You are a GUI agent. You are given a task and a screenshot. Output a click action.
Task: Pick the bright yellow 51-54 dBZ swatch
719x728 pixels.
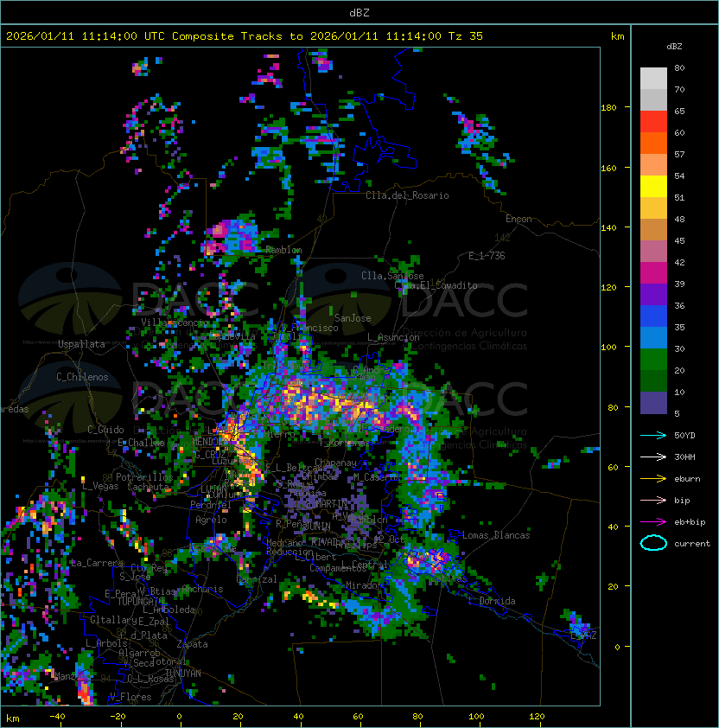653,187
